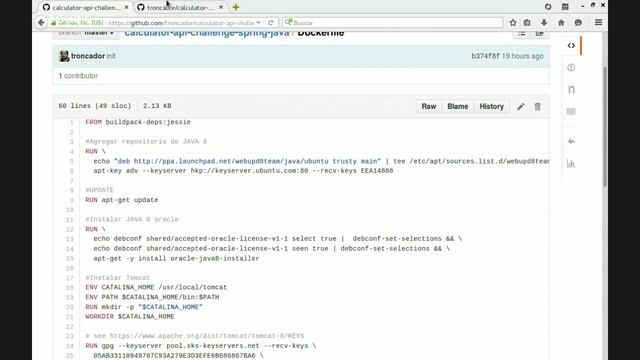Go to the browser home page icon
640x360 pixels.
[561, 23]
